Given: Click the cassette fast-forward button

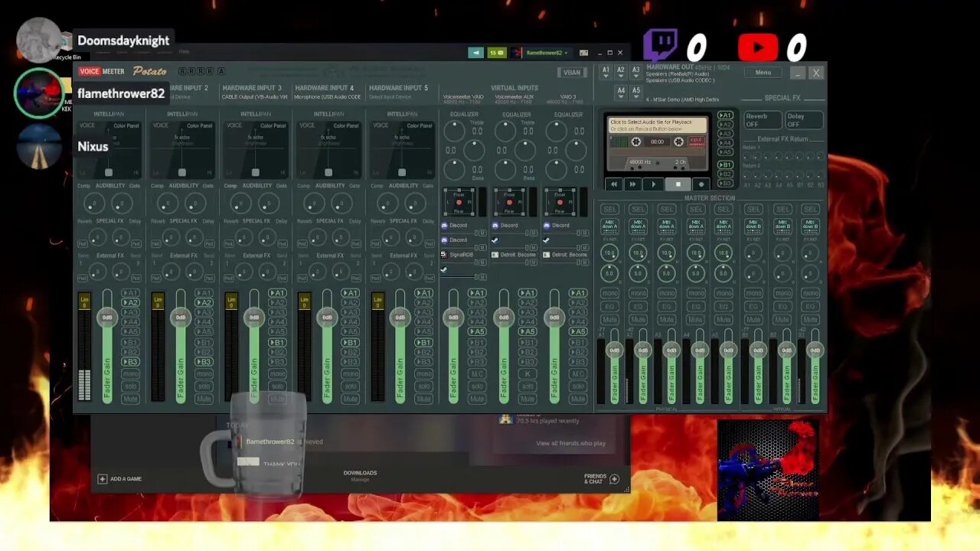Looking at the screenshot, I should (x=632, y=184).
